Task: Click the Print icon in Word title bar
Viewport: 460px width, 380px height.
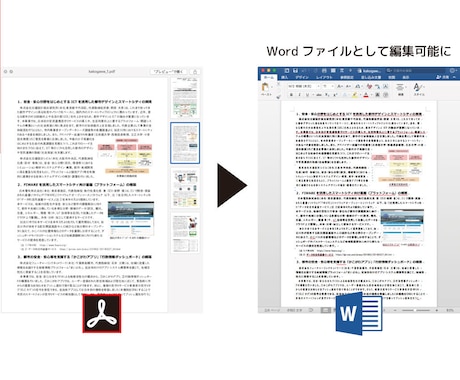Action: pyautogui.click(x=324, y=71)
